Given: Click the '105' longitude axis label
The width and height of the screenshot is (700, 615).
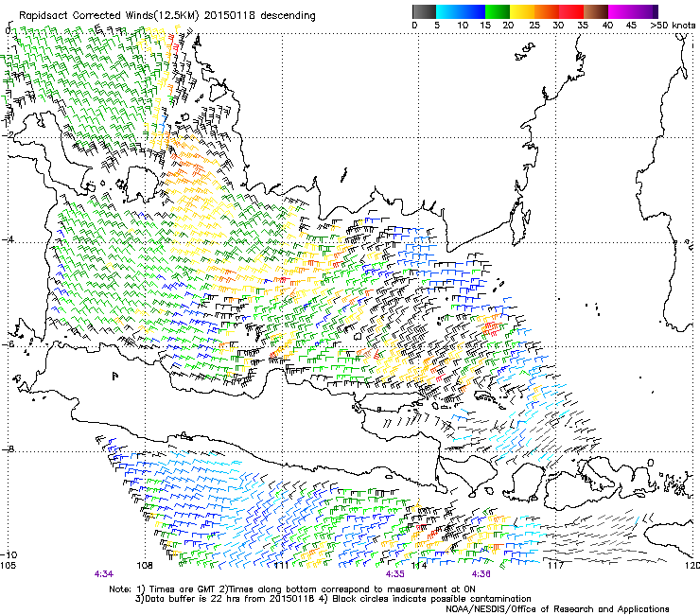Looking at the screenshot, I should (8, 566).
